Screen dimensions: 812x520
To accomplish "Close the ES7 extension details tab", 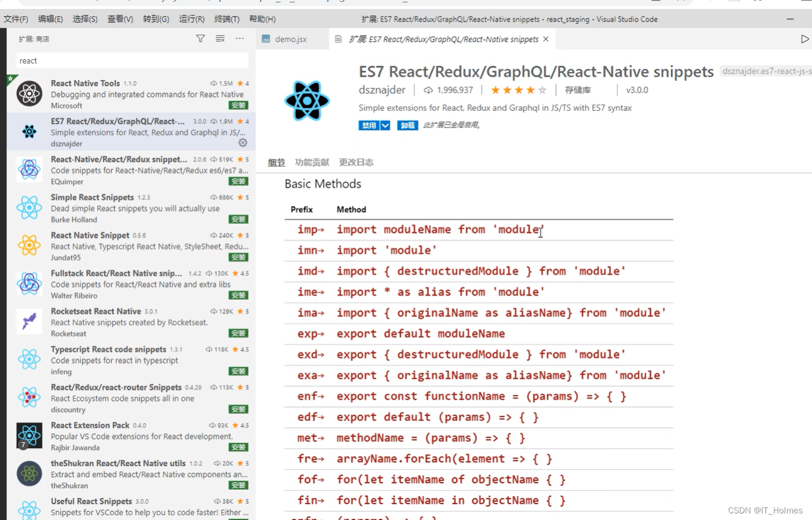I will (x=546, y=39).
